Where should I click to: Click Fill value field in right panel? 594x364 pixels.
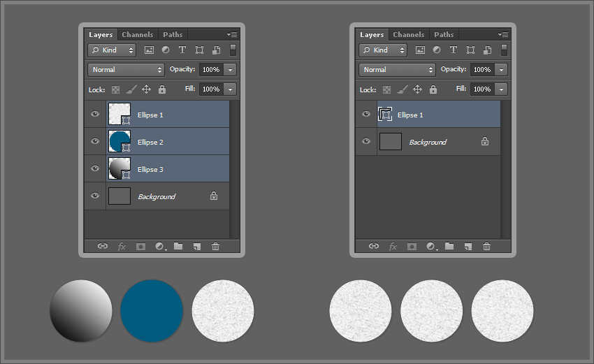coord(483,89)
